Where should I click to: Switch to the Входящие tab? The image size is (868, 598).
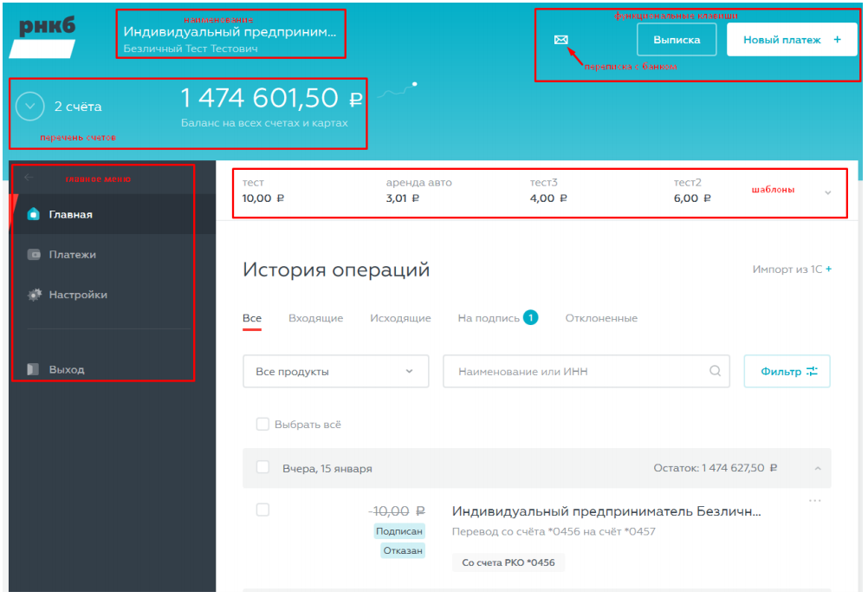pyautogui.click(x=315, y=318)
